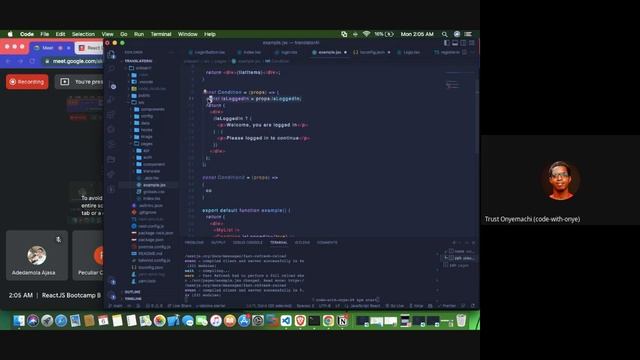Switch to the tsconfig.json editor tab
640x360 pixels.
pyautogui.click(x=372, y=52)
